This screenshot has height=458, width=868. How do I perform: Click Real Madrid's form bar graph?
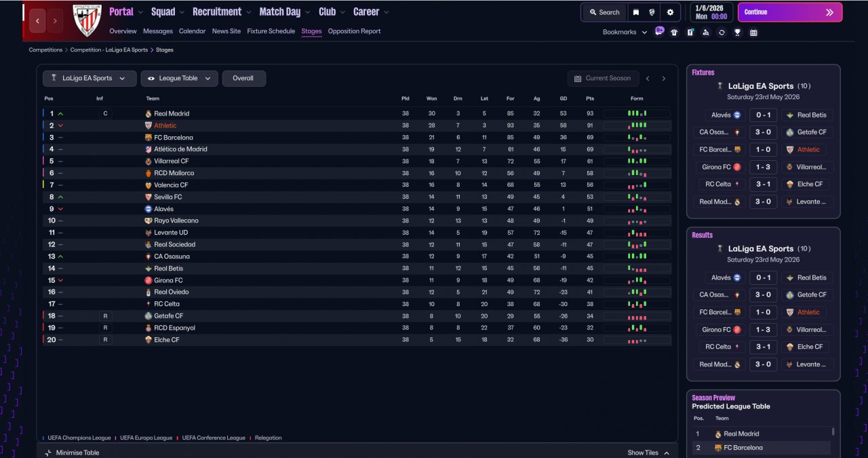click(x=637, y=114)
